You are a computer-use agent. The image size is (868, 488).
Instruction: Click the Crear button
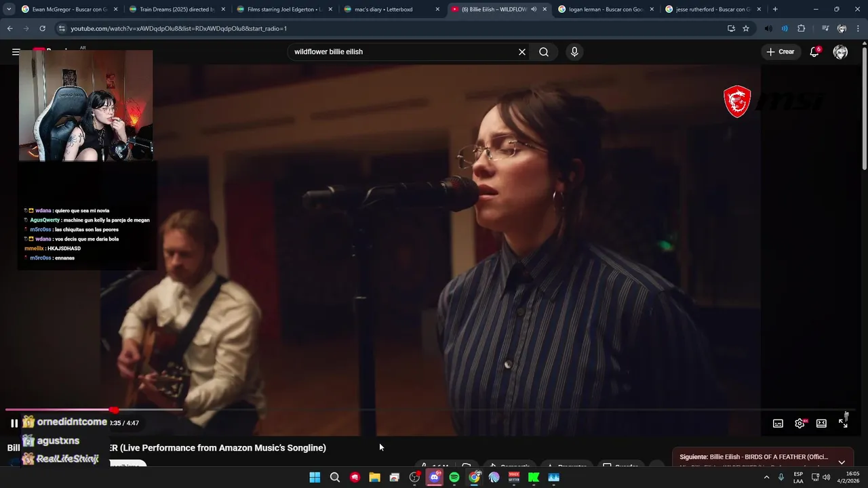click(x=780, y=52)
